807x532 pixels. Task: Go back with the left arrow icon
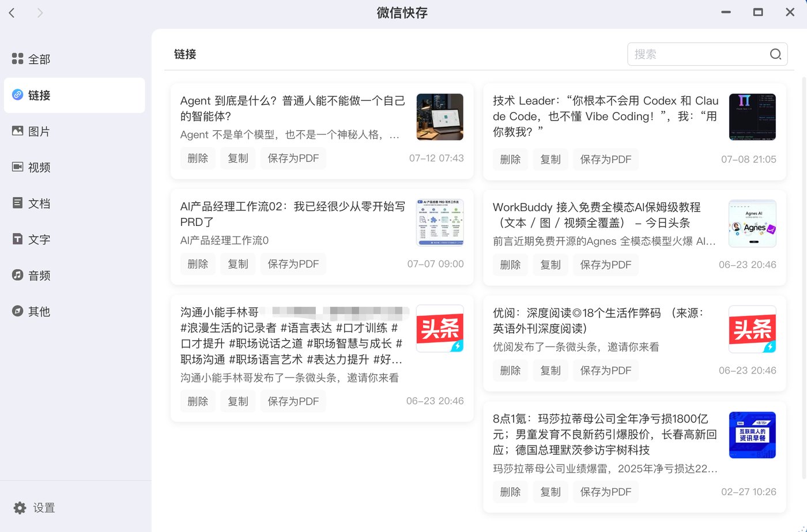coord(12,13)
